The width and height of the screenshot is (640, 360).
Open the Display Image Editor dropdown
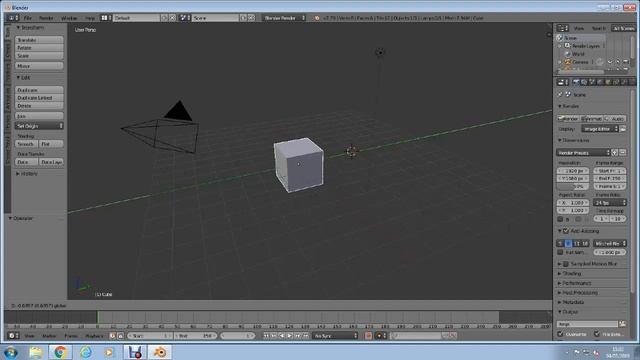(x=600, y=129)
